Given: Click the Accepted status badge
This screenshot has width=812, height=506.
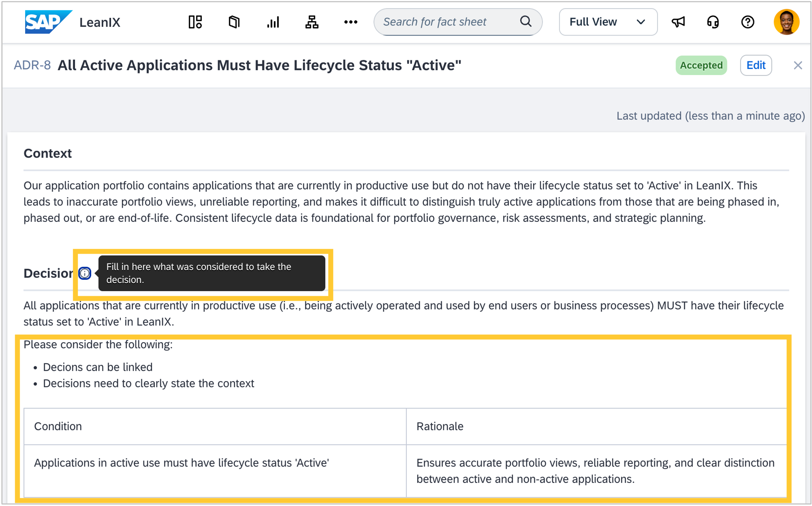Looking at the screenshot, I should click(x=701, y=65).
